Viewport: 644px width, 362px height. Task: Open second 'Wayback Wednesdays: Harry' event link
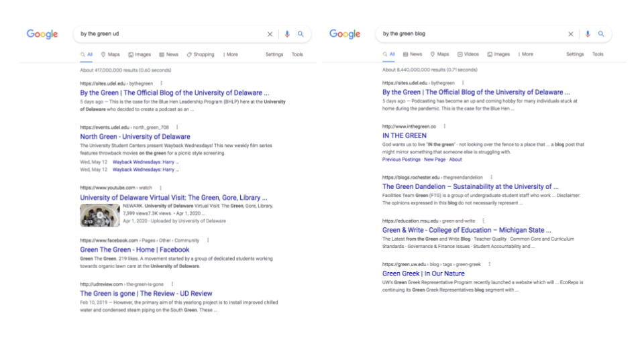(146, 170)
